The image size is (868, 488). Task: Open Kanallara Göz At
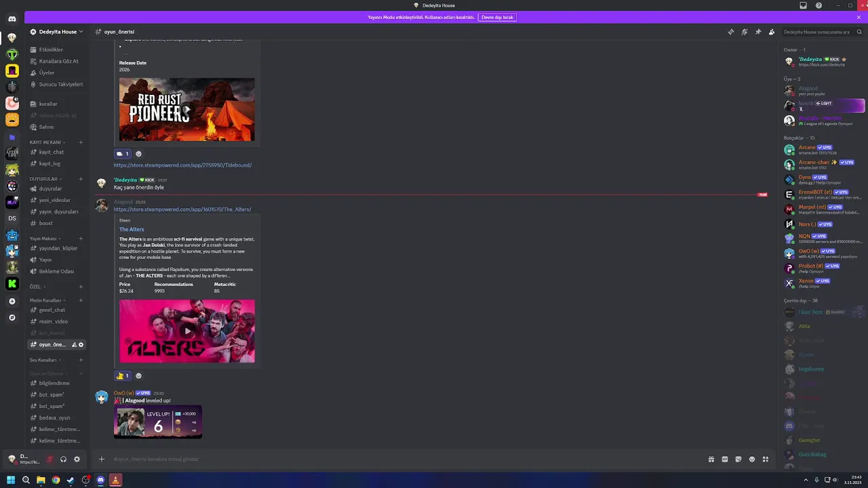(x=58, y=61)
